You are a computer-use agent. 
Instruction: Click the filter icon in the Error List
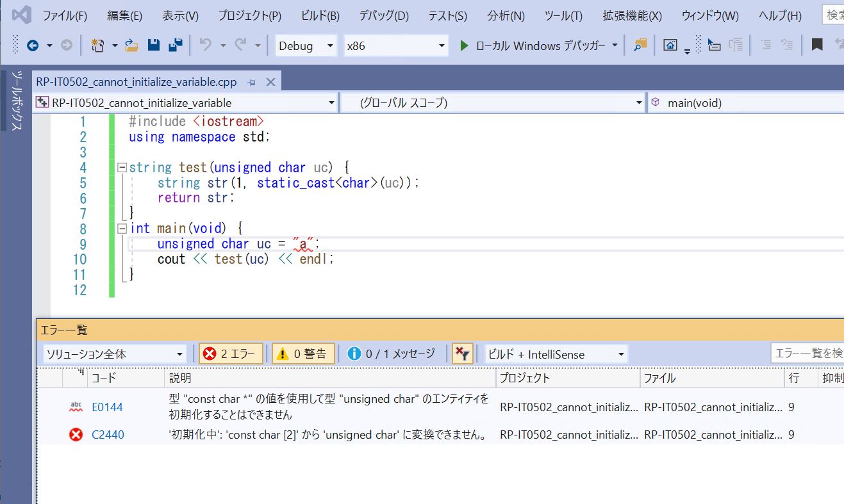coord(462,353)
